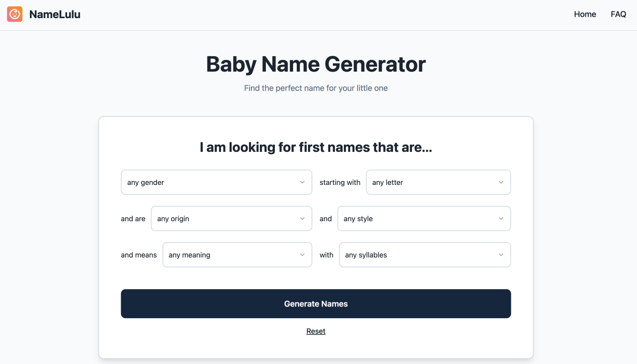Open the "any letter" dropdown
Image resolution: width=637 pixels, height=364 pixels.
[438, 182]
